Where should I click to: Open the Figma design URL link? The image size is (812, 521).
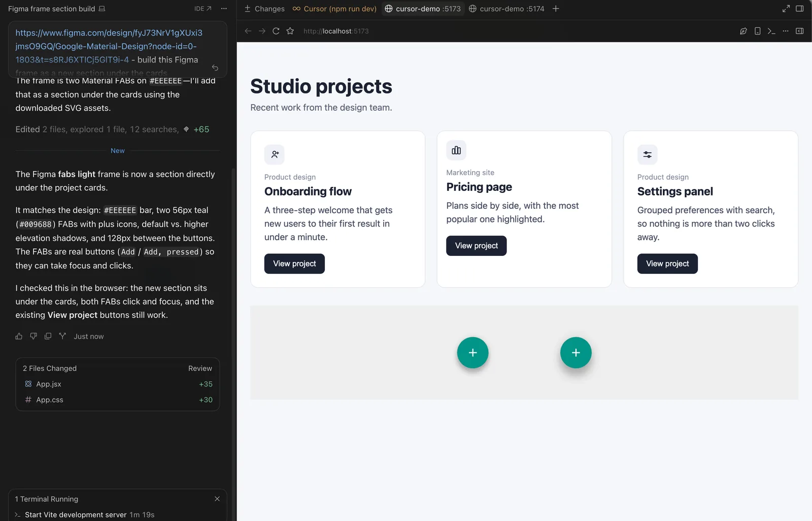pyautogui.click(x=109, y=46)
